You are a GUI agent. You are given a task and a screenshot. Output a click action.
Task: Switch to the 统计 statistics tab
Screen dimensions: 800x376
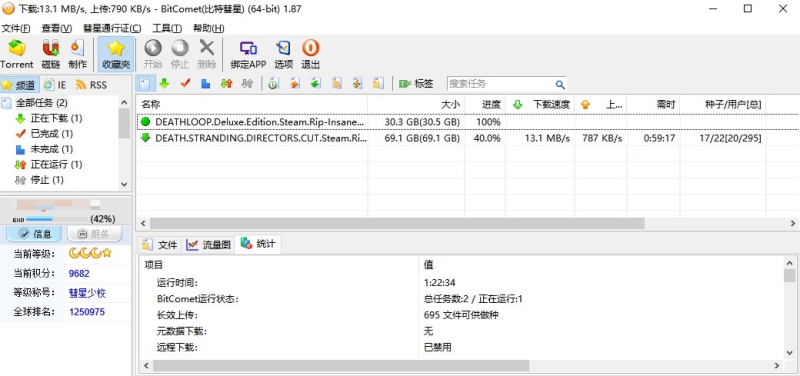tap(258, 244)
